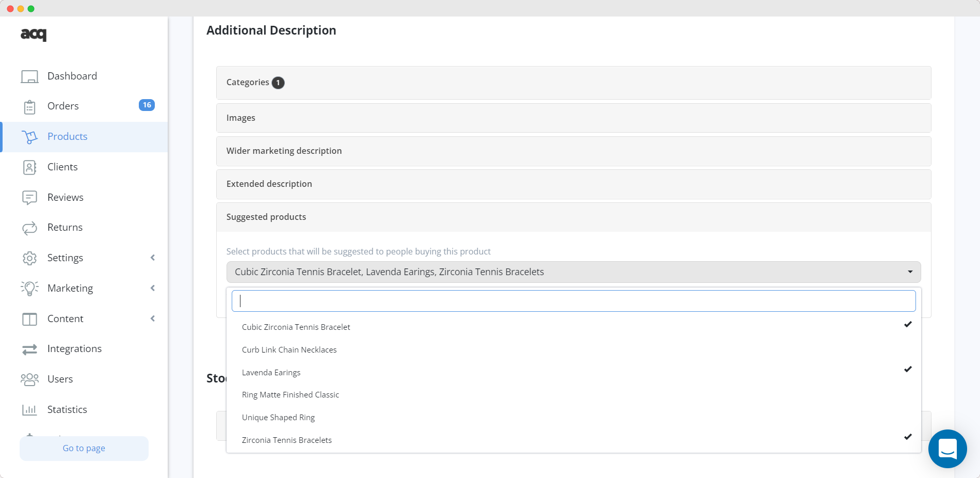Expand the Settings submenu chevron
Screen dimensions: 980x478
[153, 258]
